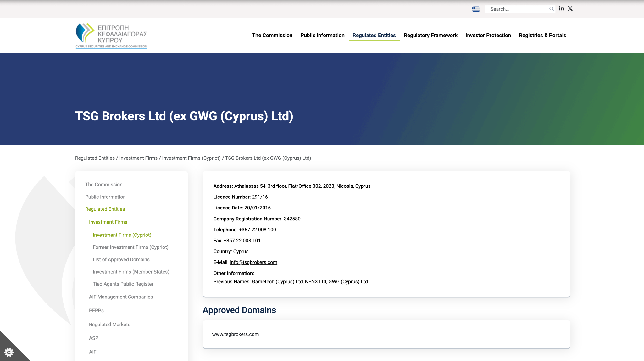The height and width of the screenshot is (361, 644).
Task: Click the Approved Domains heading
Action: [239, 310]
